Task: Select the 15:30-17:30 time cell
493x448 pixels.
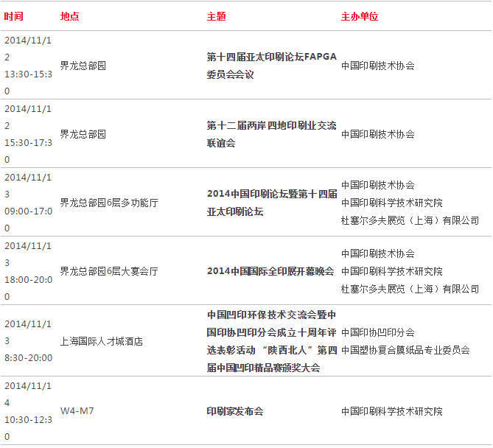Action: pos(28,134)
